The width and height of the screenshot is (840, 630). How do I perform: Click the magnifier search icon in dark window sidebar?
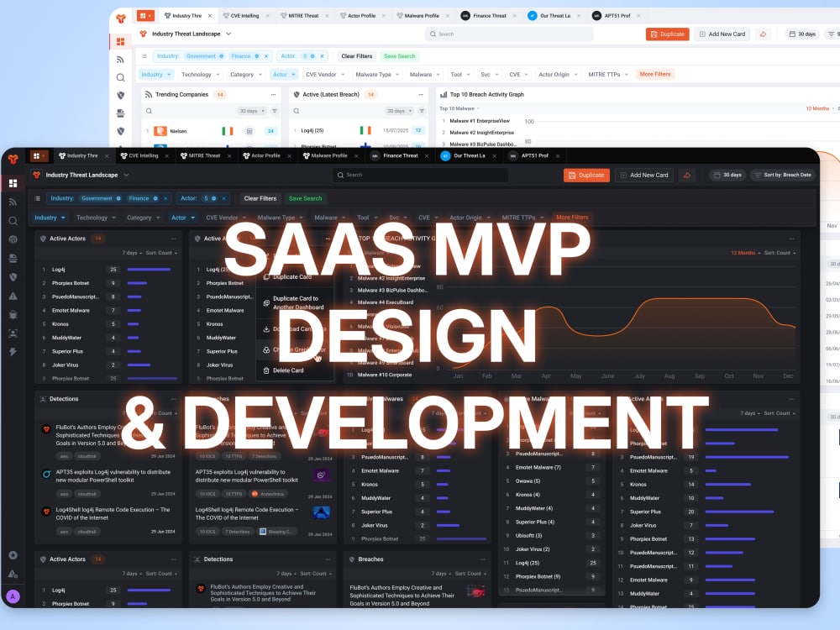click(13, 221)
